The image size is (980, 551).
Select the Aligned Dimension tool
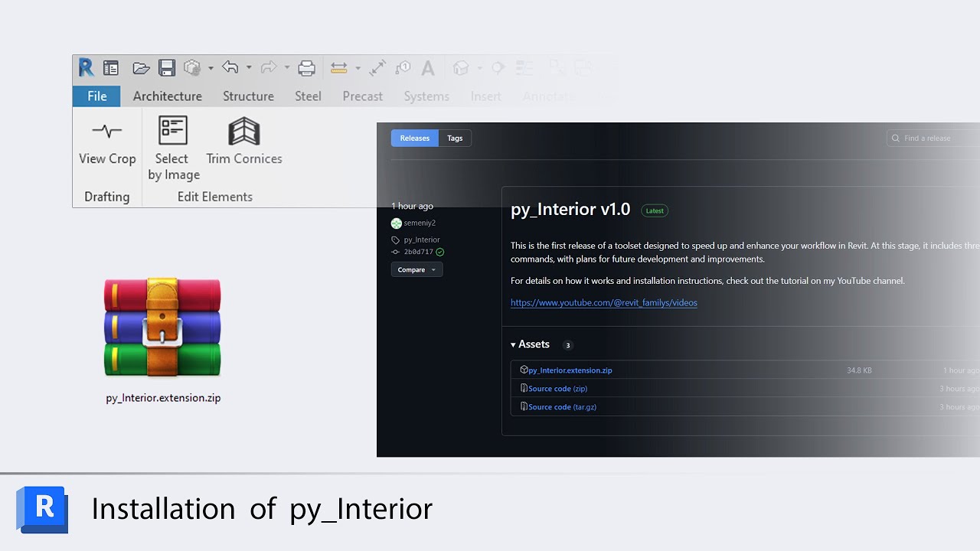[x=377, y=68]
